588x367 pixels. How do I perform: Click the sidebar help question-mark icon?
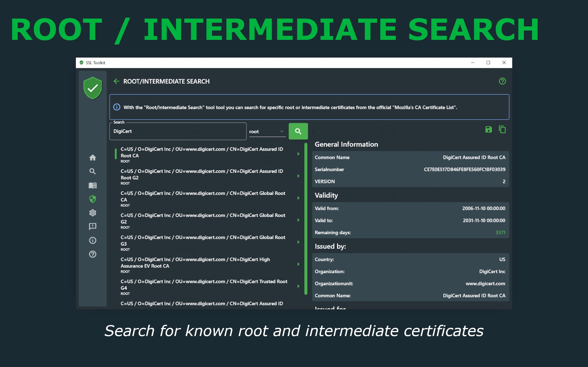(x=93, y=254)
